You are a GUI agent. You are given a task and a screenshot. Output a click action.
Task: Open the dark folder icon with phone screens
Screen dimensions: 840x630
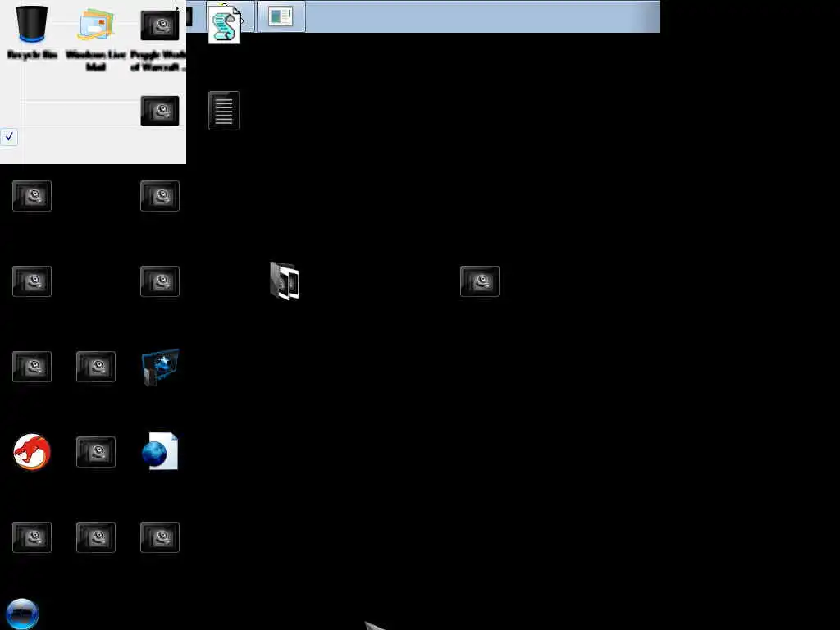[x=285, y=281]
